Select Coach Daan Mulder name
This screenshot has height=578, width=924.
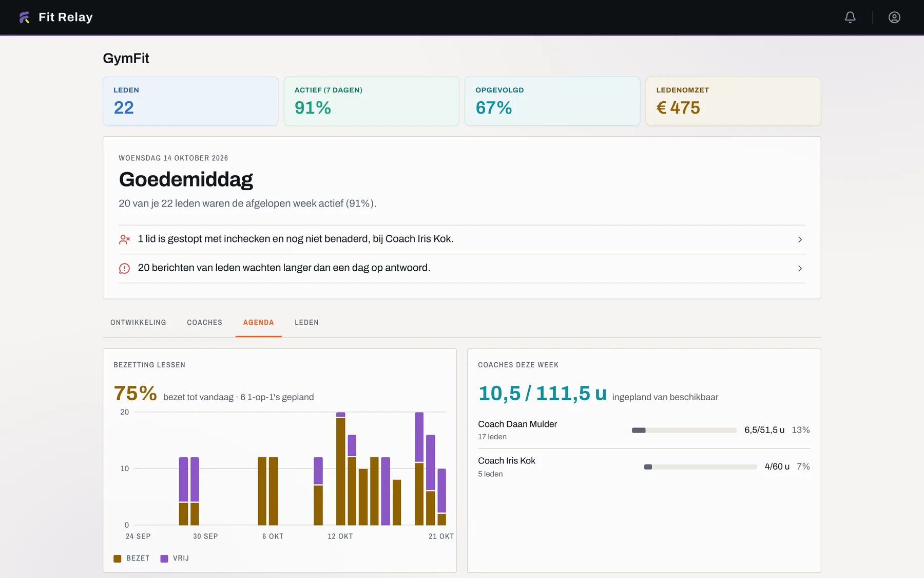click(517, 424)
